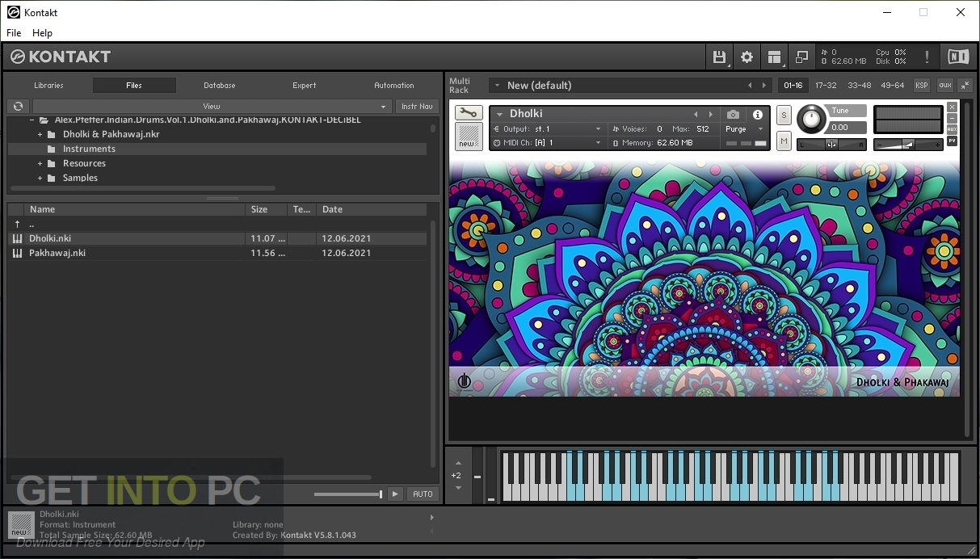Screen dimensions: 980x559
Task: Open the Save (floppy disk) menu
Action: click(x=719, y=57)
